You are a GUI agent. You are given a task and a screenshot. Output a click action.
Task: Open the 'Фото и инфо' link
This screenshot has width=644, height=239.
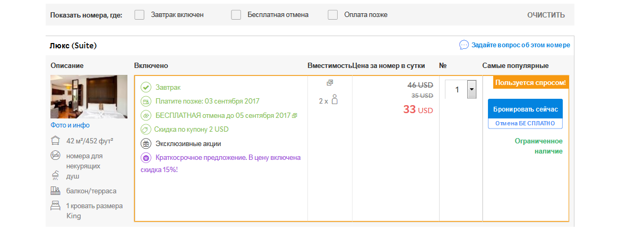pyautogui.click(x=70, y=125)
